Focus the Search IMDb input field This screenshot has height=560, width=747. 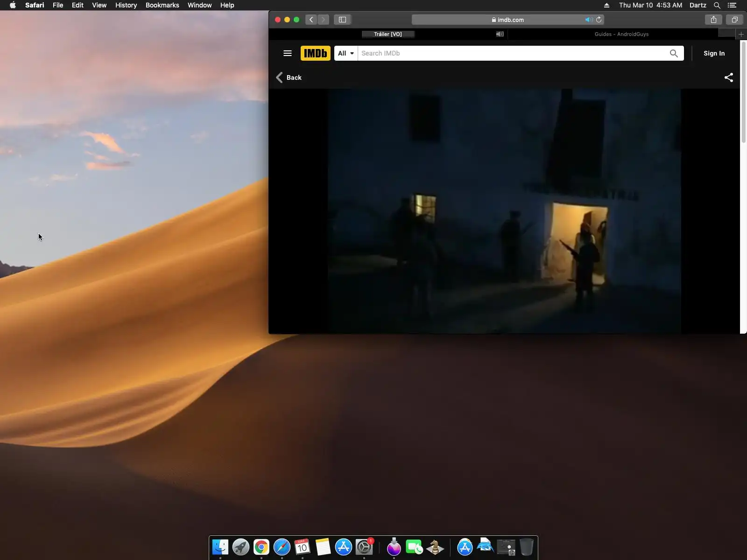(x=513, y=53)
